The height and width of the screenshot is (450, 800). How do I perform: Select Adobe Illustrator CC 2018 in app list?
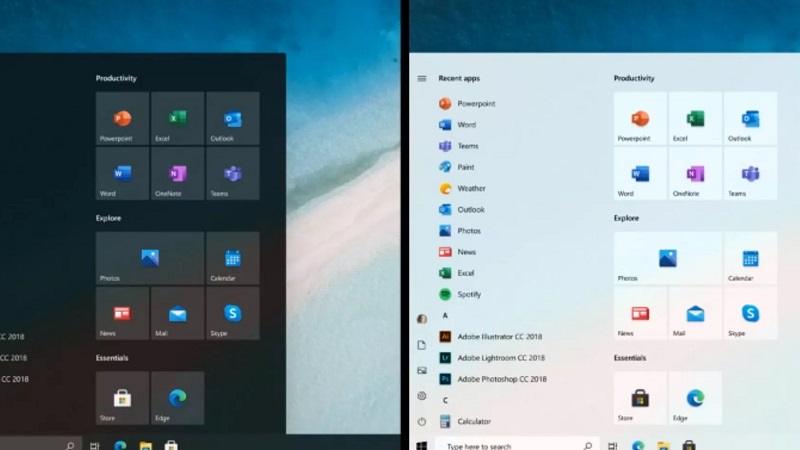[x=499, y=336]
